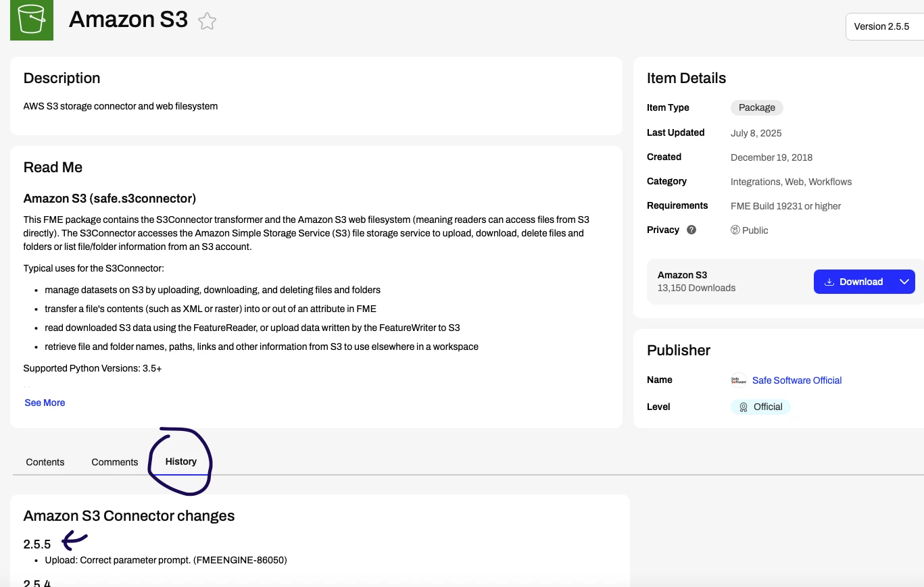Click the Last Updated label
The height and width of the screenshot is (587, 924).
tap(676, 132)
